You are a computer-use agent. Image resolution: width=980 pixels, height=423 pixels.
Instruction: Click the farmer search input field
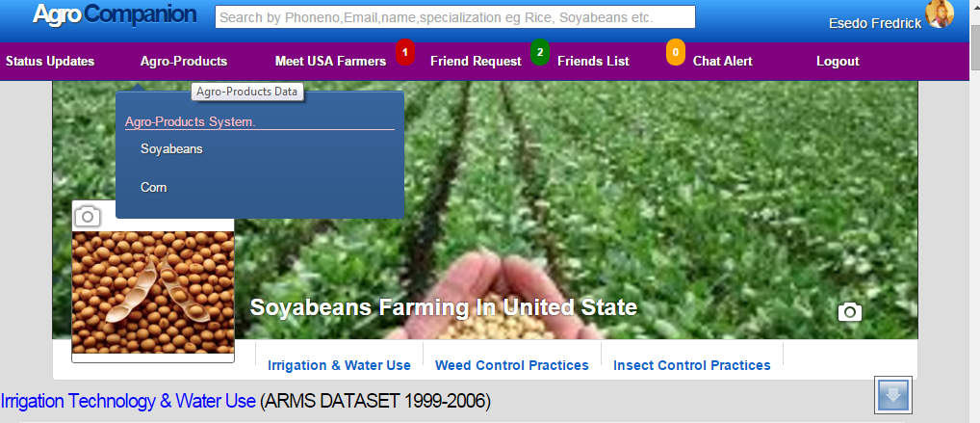point(455,17)
